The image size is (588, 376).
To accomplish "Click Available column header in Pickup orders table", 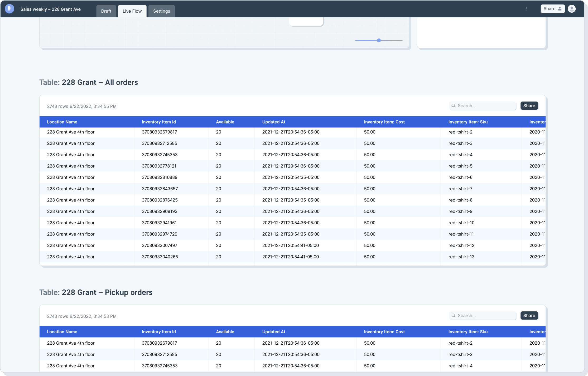I will tap(225, 332).
